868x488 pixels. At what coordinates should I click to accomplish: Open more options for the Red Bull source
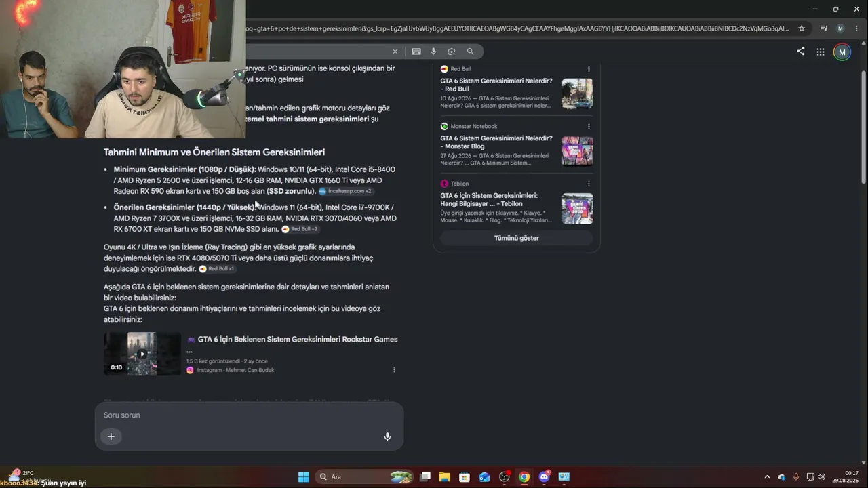589,69
